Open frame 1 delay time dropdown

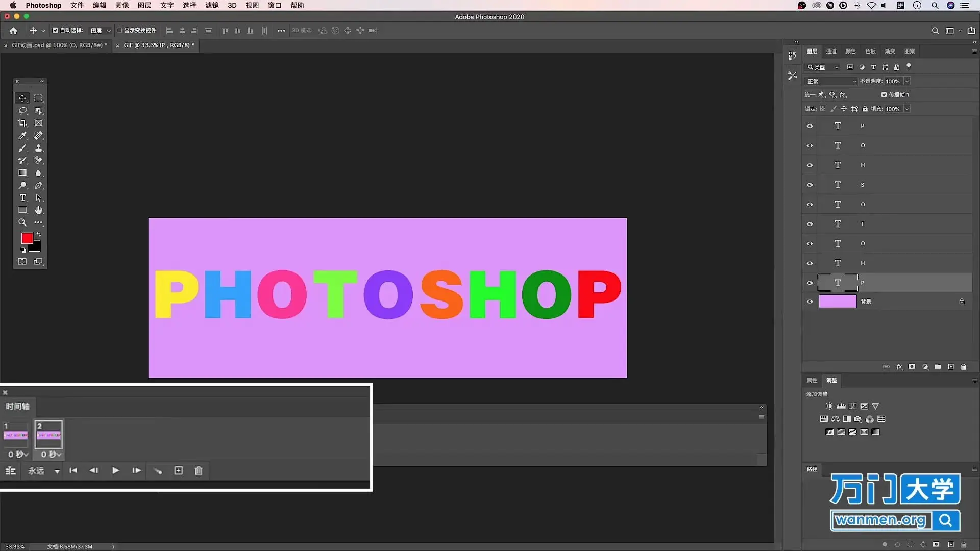18,454
